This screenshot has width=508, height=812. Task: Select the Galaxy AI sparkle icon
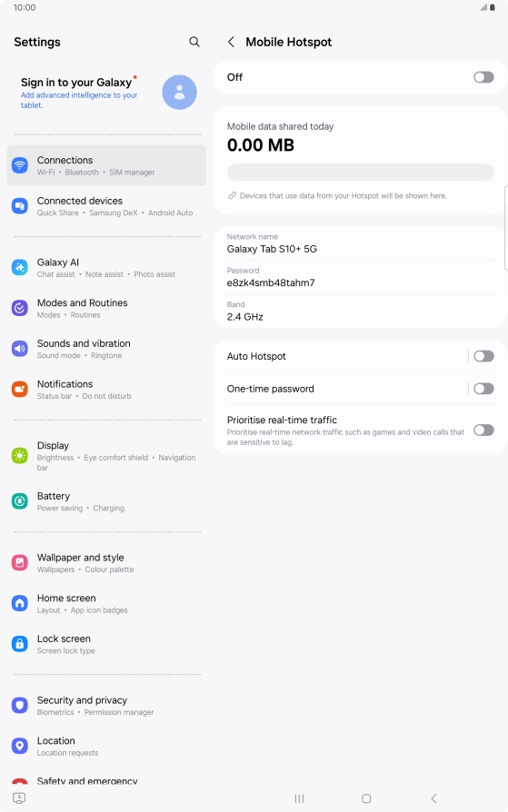20,268
